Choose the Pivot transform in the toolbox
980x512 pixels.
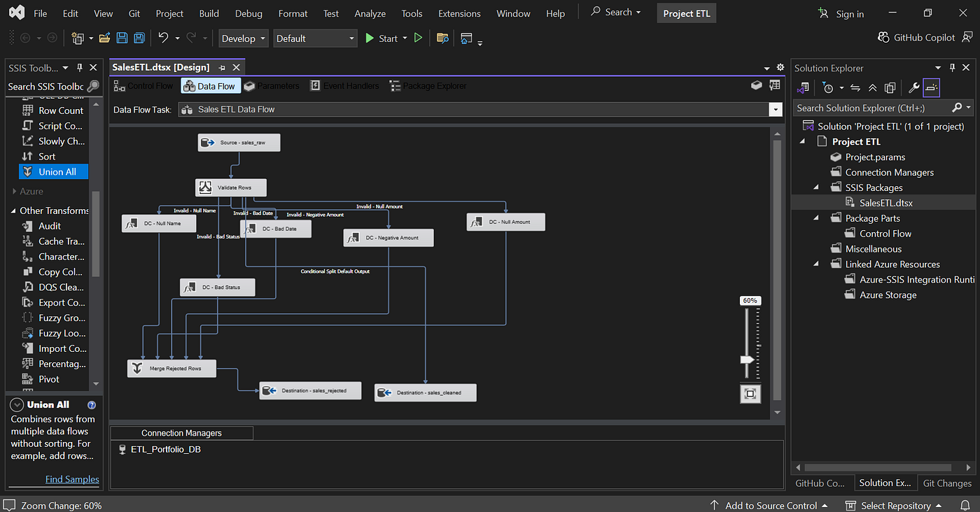tap(52, 379)
